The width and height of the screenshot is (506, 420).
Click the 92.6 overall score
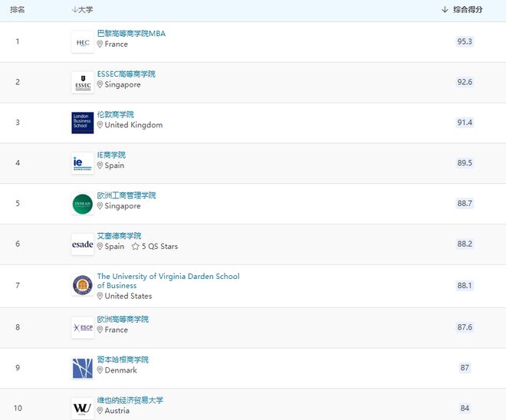pos(465,82)
